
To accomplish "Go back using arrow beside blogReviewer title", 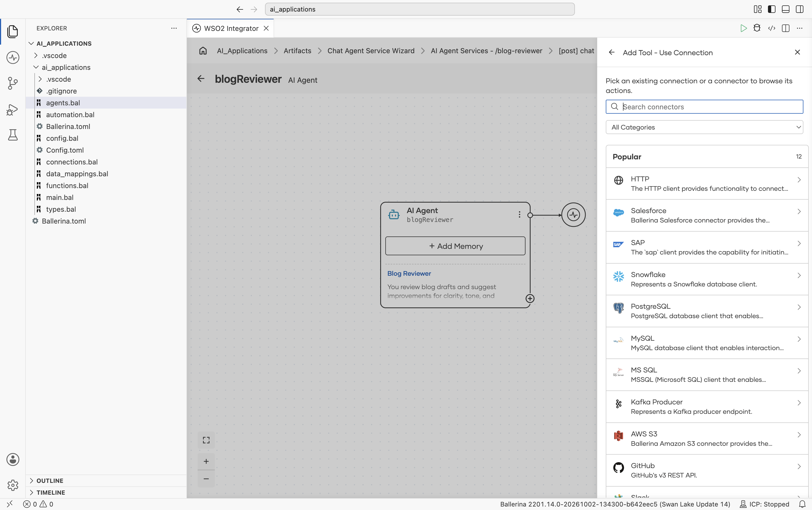I will (201, 78).
